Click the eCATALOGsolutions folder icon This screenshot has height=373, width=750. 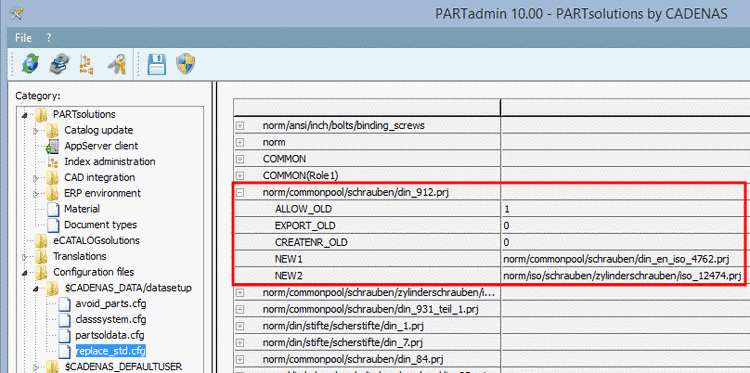(42, 241)
